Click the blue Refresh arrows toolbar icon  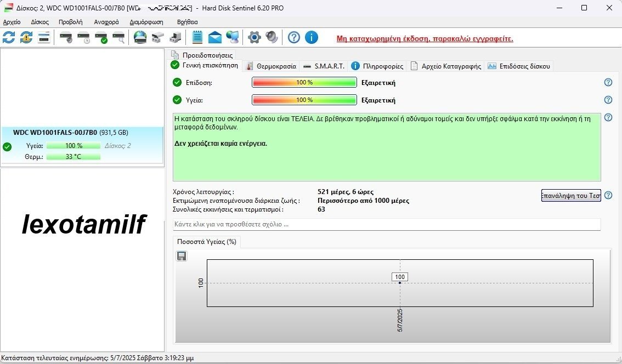click(x=9, y=38)
